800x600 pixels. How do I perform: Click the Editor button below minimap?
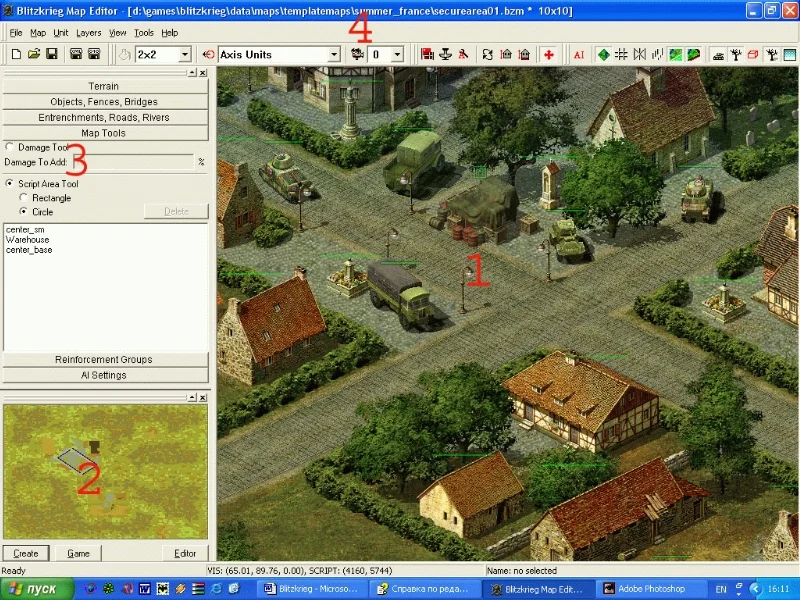coord(185,553)
